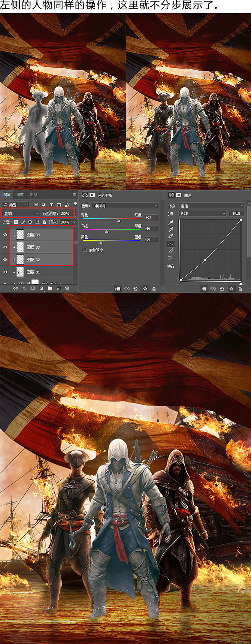
Task: Click the 青色-红色 slider handle
Action: 119,221
